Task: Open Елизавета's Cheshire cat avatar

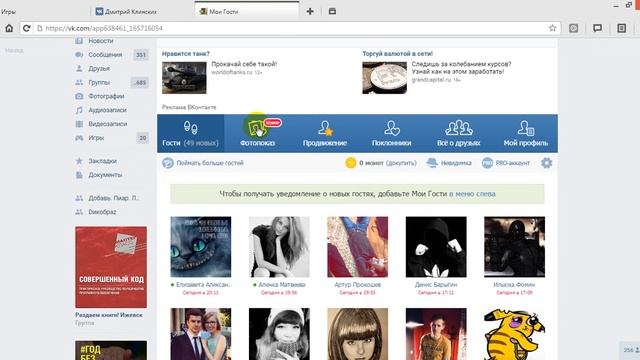Action: coord(200,247)
